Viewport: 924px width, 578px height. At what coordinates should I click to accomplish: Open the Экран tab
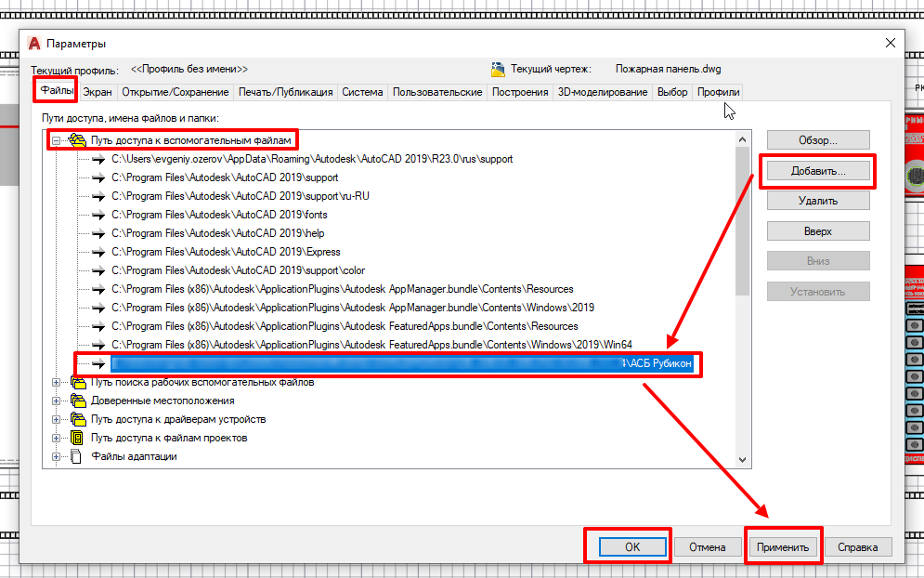(98, 92)
